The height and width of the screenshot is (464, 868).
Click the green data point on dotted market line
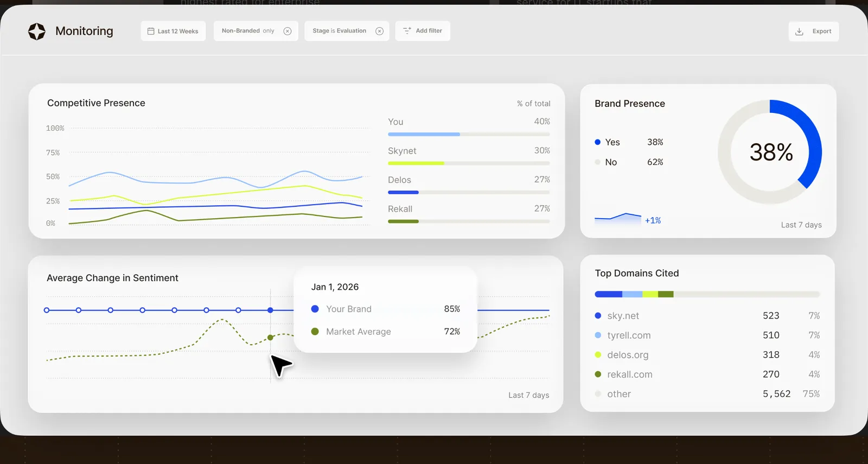click(x=270, y=338)
